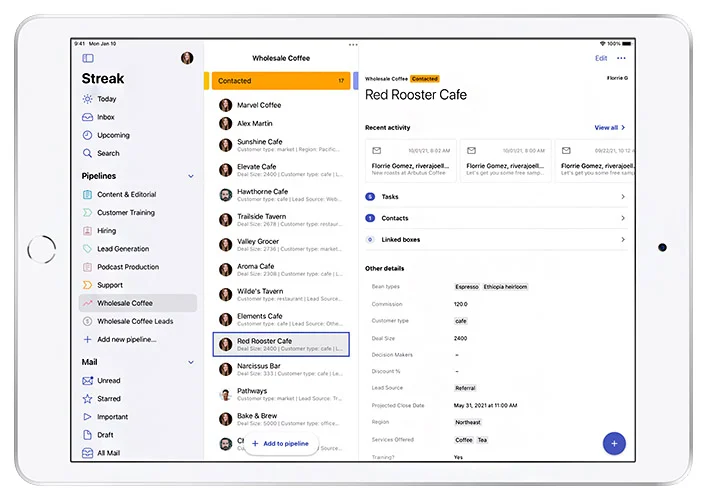
Task: Click the Projected Close Date value
Action: pyautogui.click(x=485, y=405)
